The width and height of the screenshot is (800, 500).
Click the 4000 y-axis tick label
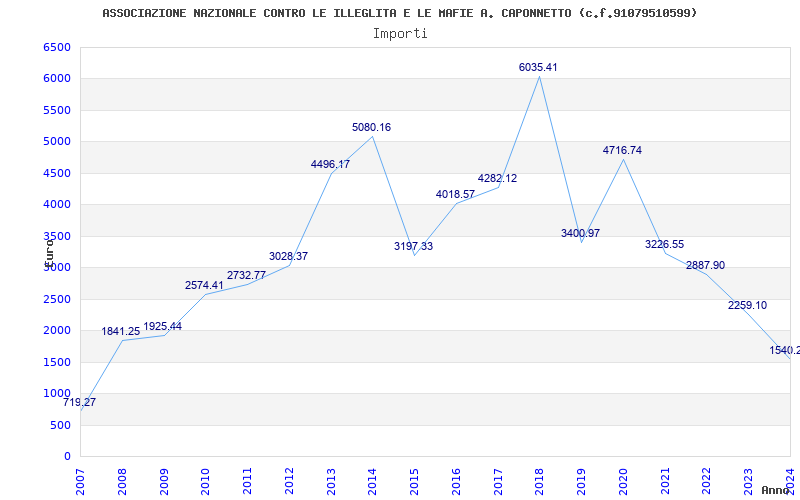coord(57,205)
